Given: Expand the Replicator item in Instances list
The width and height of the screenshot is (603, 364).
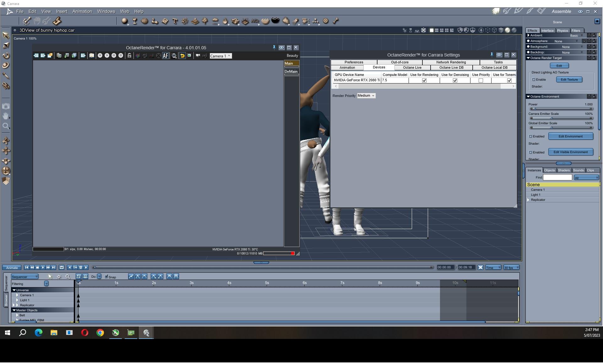Looking at the screenshot, I should point(529,200).
